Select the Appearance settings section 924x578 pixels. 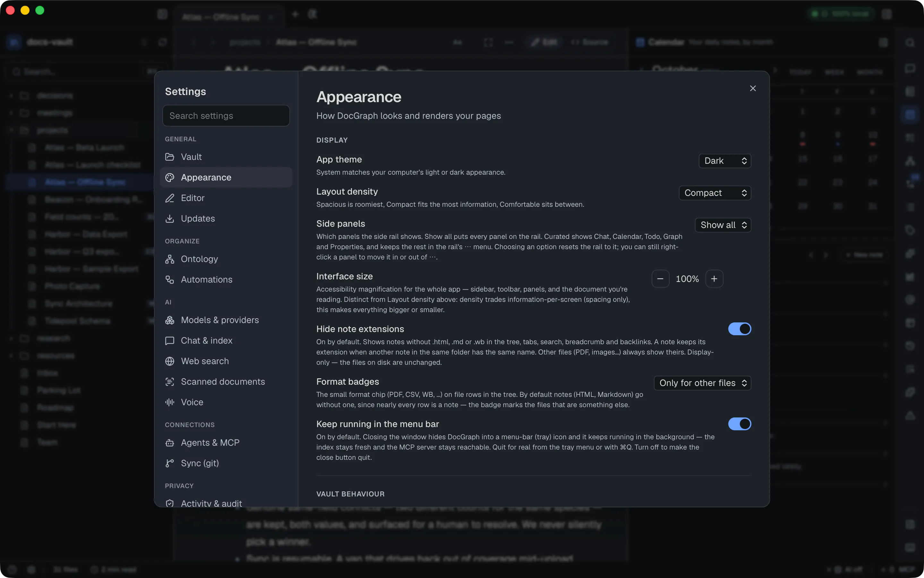pos(226,177)
